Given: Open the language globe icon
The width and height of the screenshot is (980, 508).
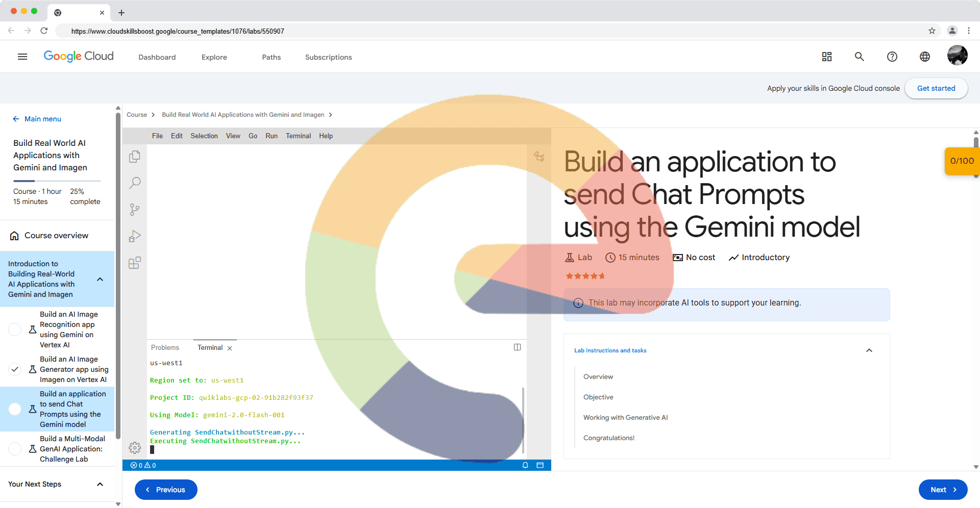Looking at the screenshot, I should 924,57.
